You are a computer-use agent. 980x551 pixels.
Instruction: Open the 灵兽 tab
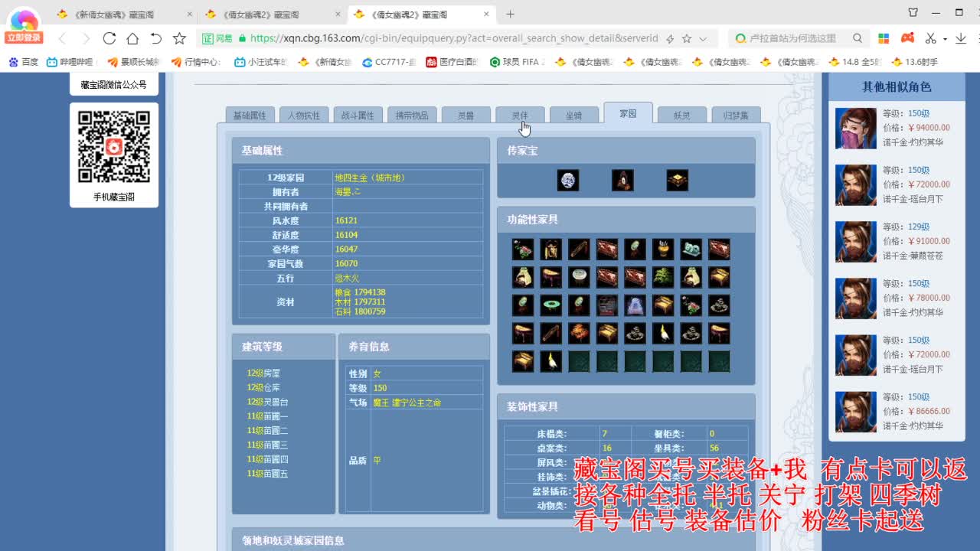pos(465,113)
